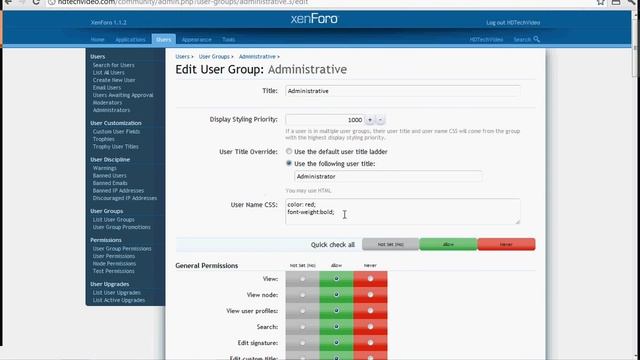Open 'Banned IP Addresses' in sidebar
The image size is (640, 360).
click(118, 191)
